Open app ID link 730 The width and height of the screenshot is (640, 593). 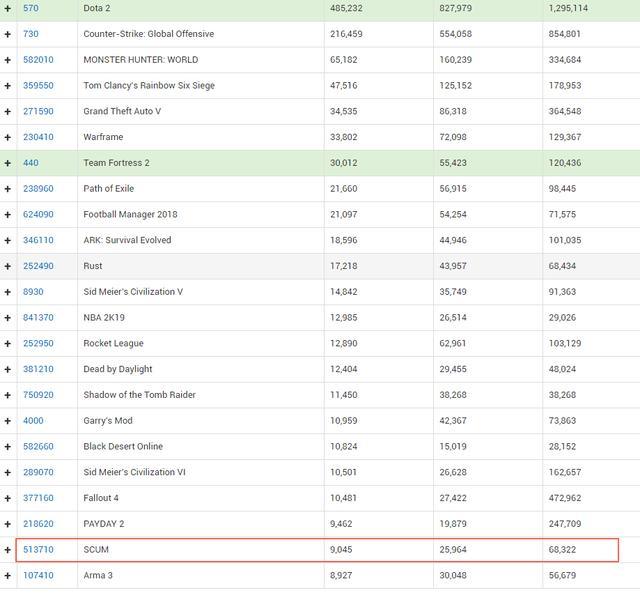(31, 34)
